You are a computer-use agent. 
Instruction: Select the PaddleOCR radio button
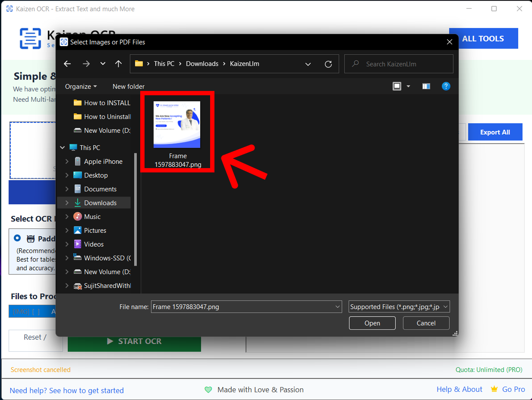point(17,238)
